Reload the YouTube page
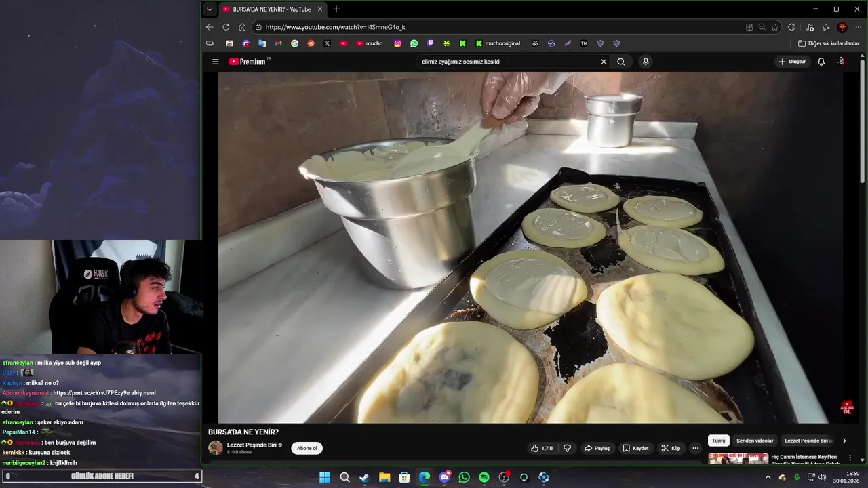Screen dimensions: 868x488 point(226,27)
